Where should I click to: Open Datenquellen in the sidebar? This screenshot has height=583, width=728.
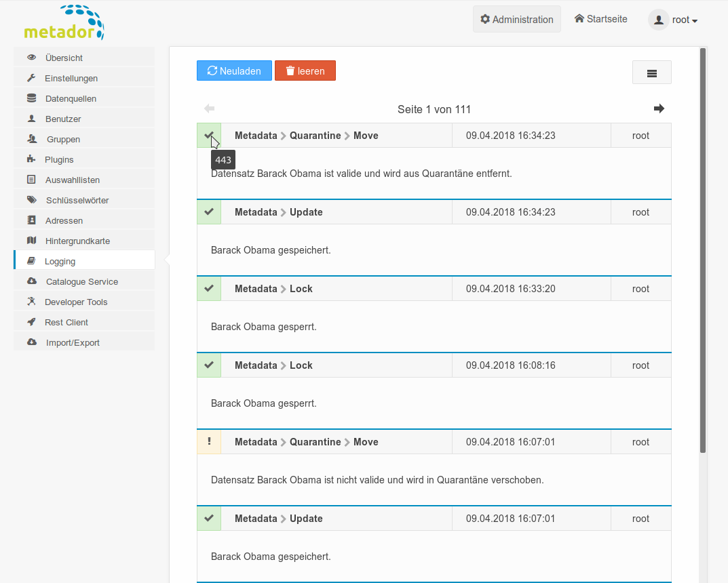pos(85,98)
